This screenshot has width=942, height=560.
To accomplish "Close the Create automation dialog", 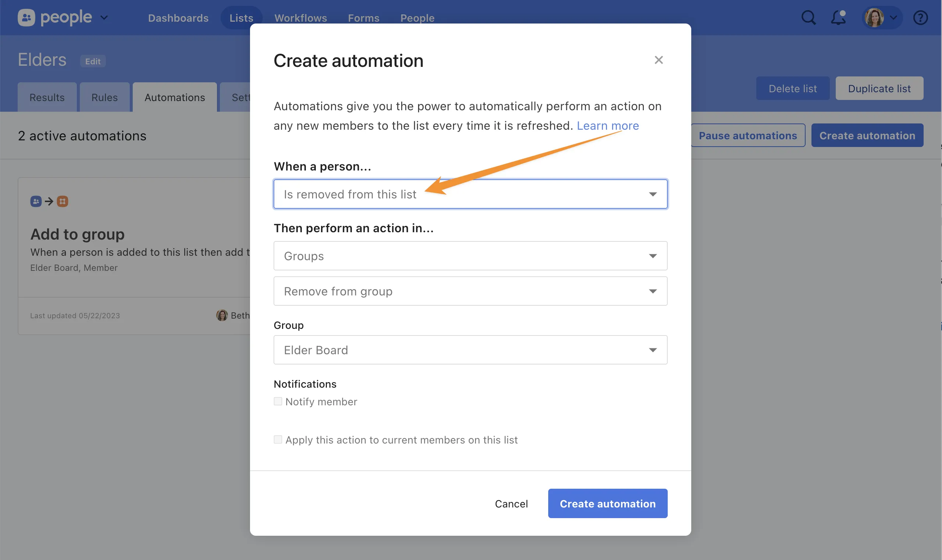I will coord(659,60).
